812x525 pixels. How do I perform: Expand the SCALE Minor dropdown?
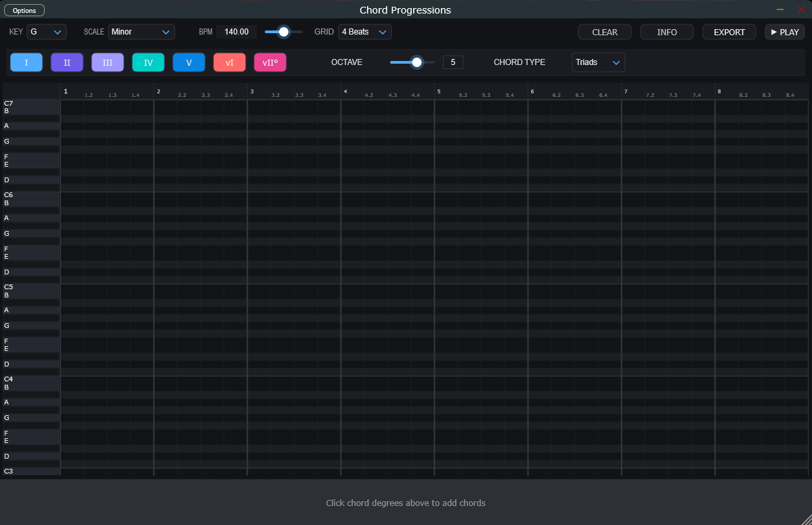[x=141, y=32]
